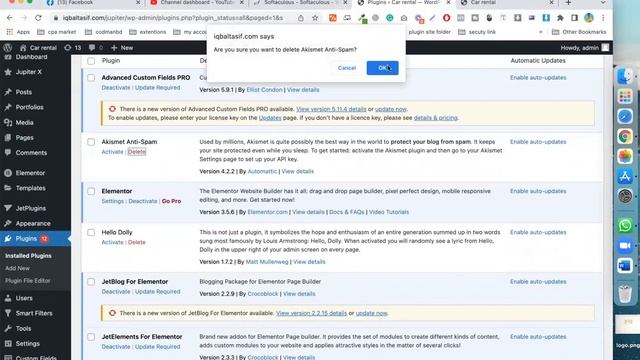Check the Advanced Custom Fields PRO checkbox

[x=91, y=78]
